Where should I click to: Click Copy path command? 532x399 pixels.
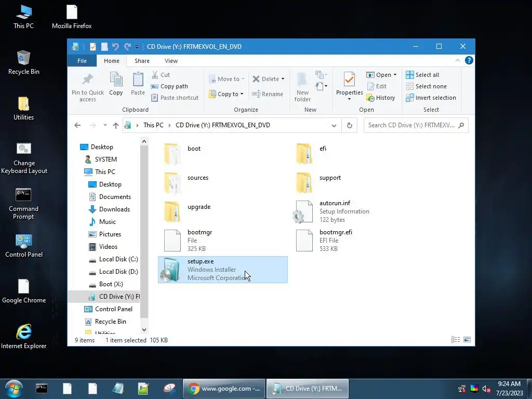[x=169, y=86]
